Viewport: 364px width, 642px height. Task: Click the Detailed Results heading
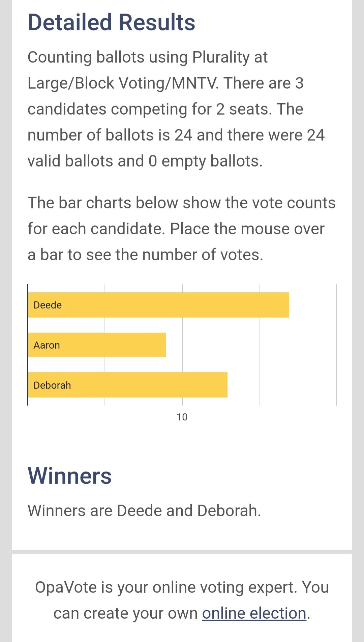[112, 22]
